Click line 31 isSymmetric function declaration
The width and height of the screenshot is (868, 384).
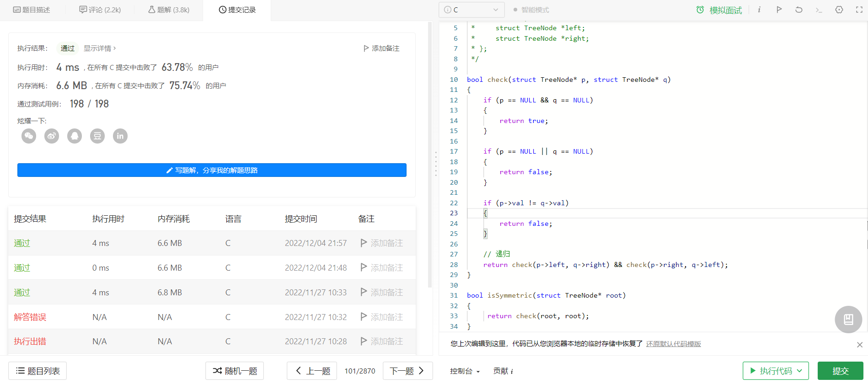pos(546,295)
